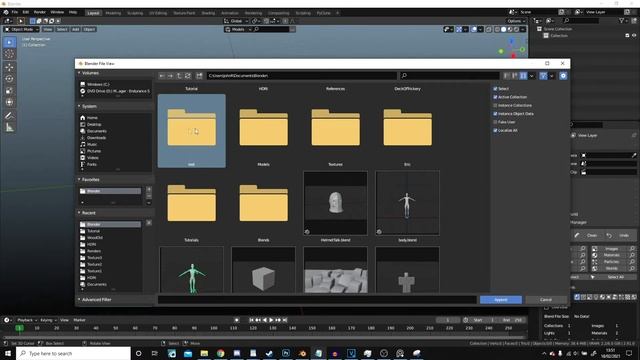Jump to end frame in timeline
Viewport: 640px width, 360px height.
tap(285, 320)
